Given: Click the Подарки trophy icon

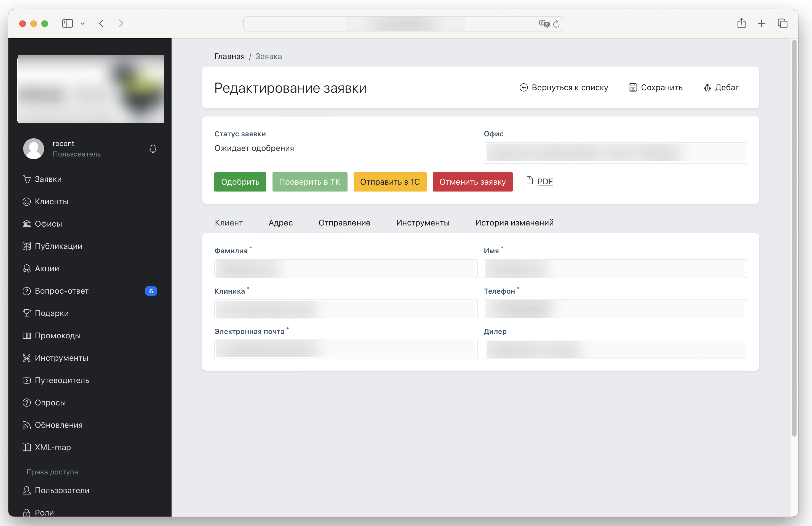Looking at the screenshot, I should pos(26,313).
